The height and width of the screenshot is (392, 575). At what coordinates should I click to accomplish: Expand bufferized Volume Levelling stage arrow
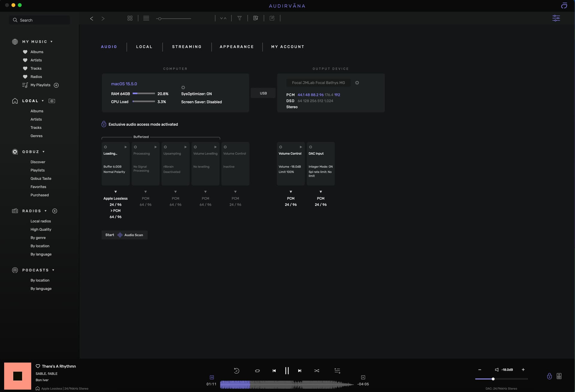click(x=216, y=147)
